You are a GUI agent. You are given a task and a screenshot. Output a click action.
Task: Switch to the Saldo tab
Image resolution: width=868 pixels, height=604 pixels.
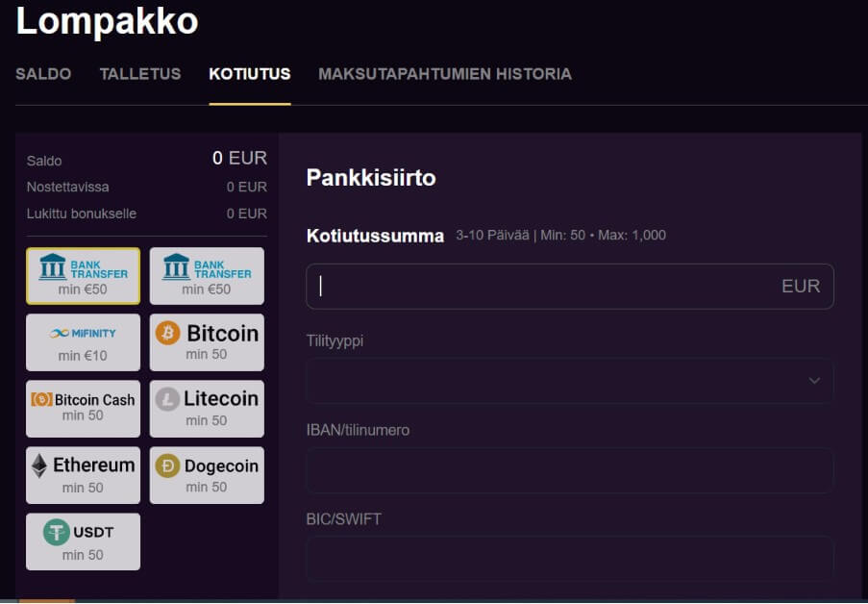tap(43, 74)
